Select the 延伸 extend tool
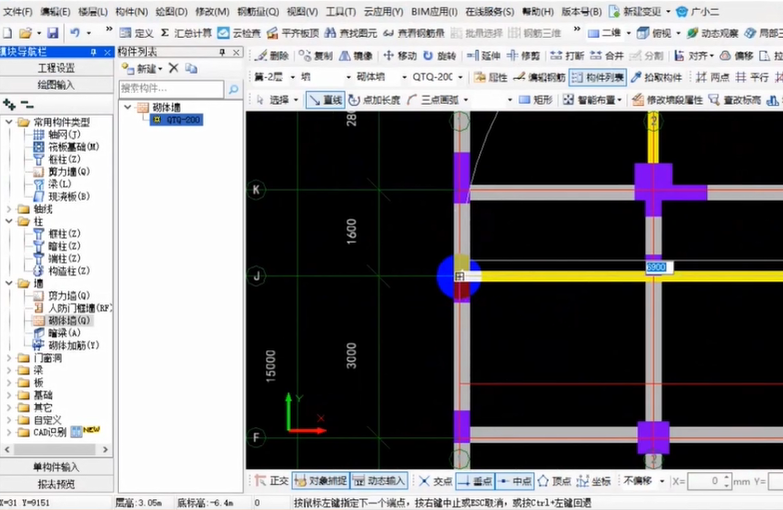The image size is (783, 510). click(x=484, y=55)
